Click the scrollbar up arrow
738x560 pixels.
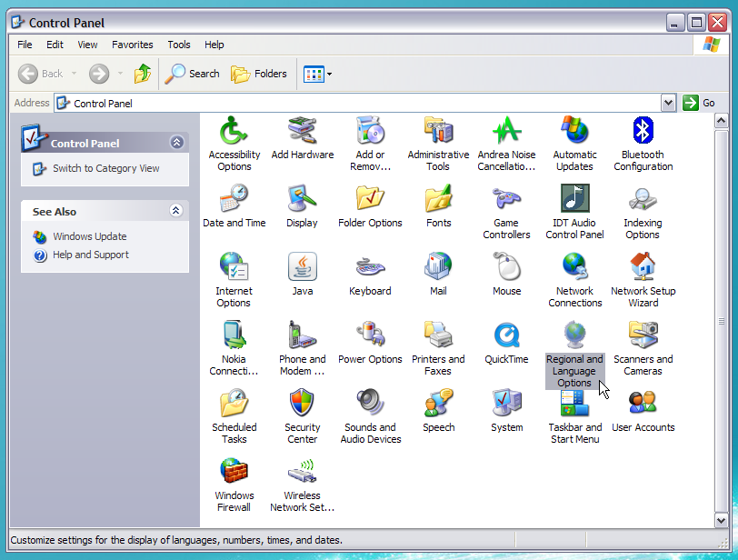(721, 121)
